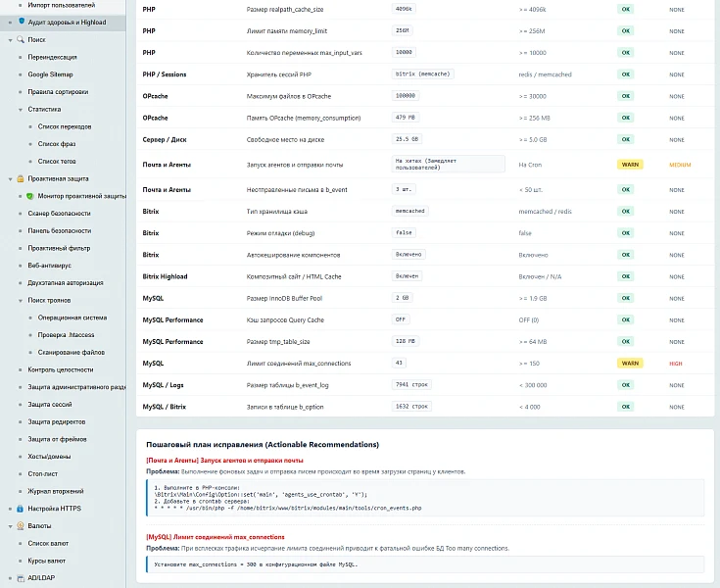Click OFF value for Query Cache
The width and height of the screenshot is (720, 588).
(x=401, y=319)
